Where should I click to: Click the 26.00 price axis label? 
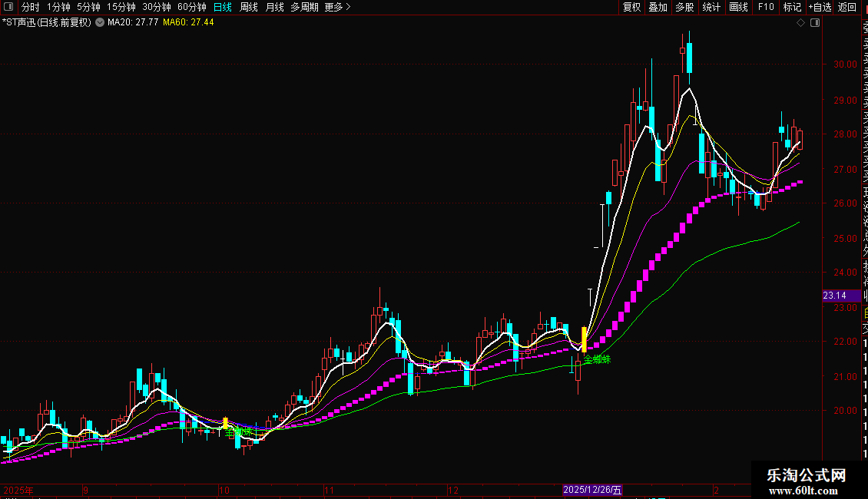point(845,203)
